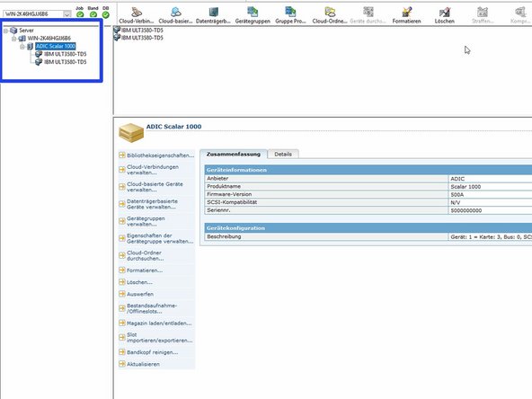This screenshot has width=532, height=399.
Task: Open the WIN-2K46HGJJ6B6 server dropdown
Action: (x=67, y=13)
